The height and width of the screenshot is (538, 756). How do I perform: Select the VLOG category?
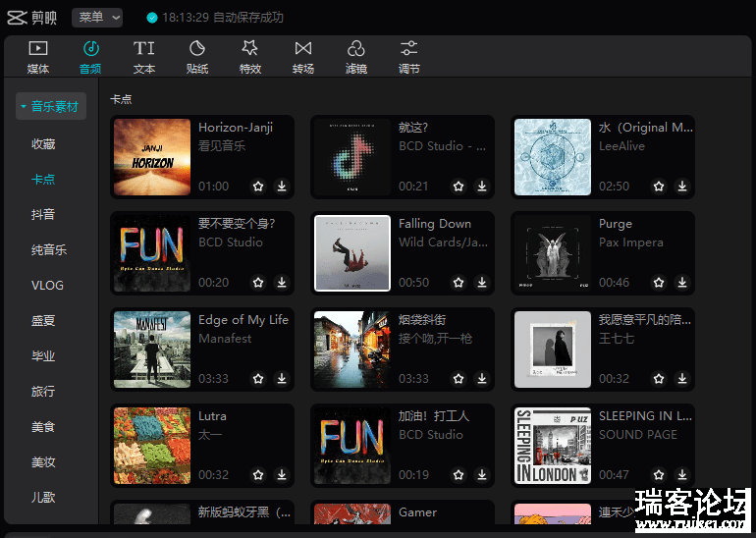point(47,286)
